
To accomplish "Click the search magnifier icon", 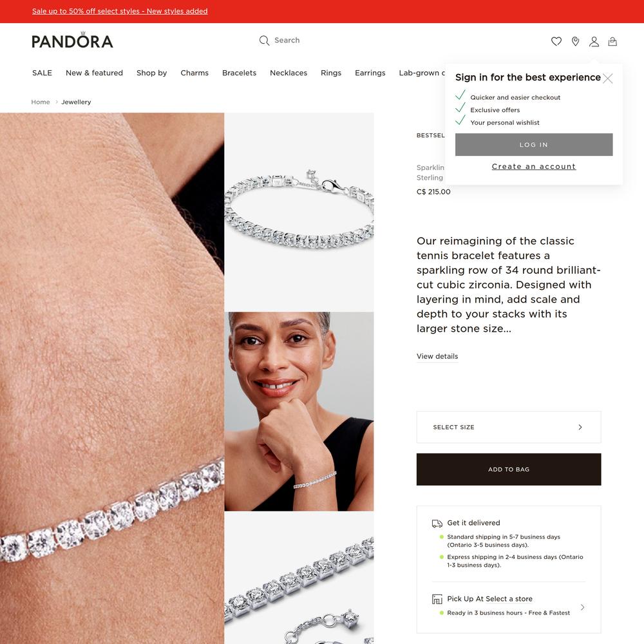I will tap(264, 40).
